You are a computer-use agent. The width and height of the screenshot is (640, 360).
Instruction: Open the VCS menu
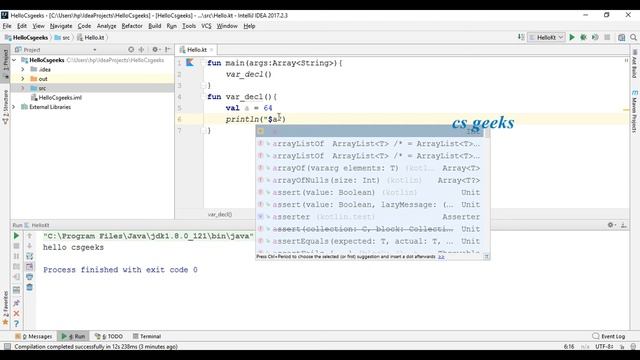206,26
